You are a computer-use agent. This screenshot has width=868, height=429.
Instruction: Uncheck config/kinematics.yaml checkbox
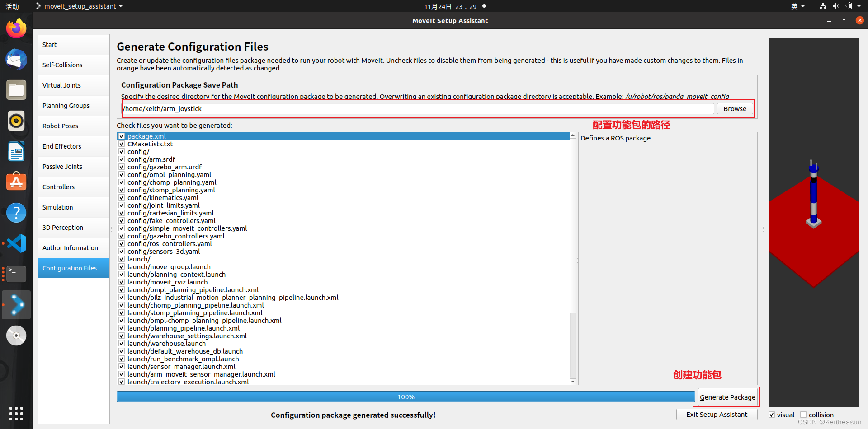click(122, 197)
